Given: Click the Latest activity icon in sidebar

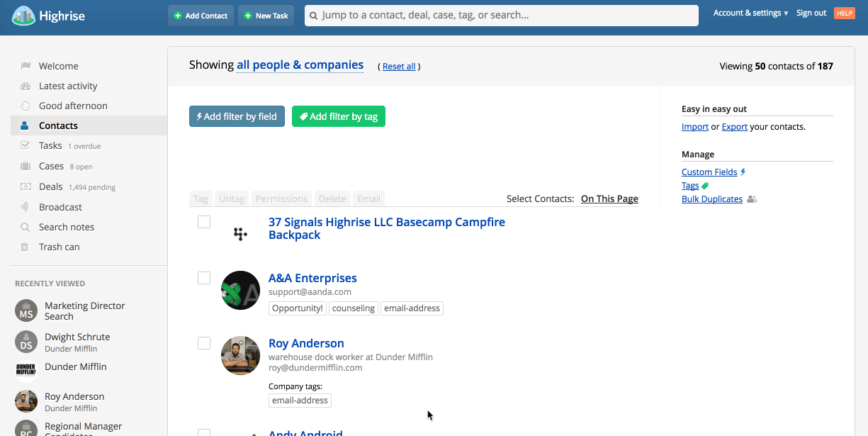Looking at the screenshot, I should coord(26,86).
